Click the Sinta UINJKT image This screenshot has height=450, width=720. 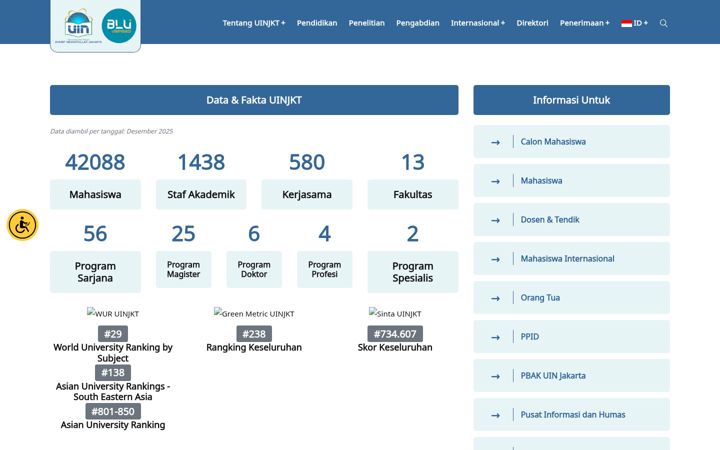(x=395, y=313)
